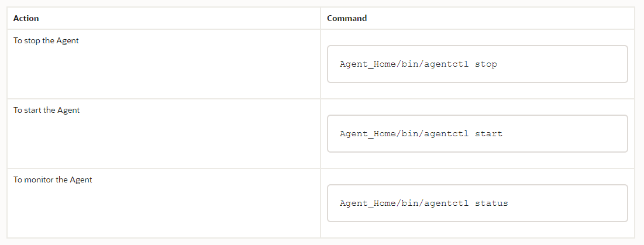Screen dimensions: 644x245
Task: Click 'agentctl' in the status command line
Action: (446, 203)
